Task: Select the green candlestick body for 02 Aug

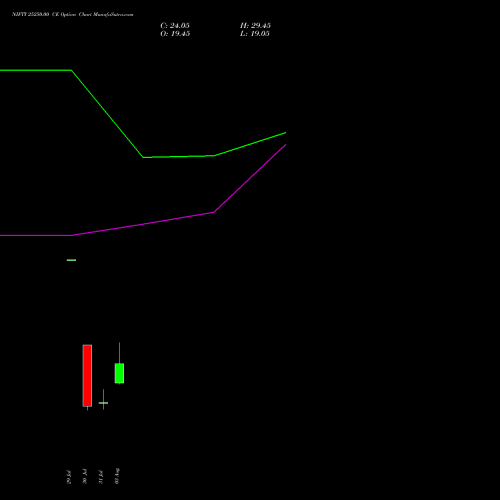Action: click(x=119, y=373)
